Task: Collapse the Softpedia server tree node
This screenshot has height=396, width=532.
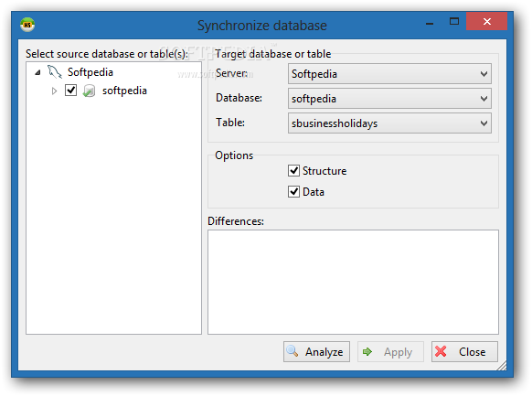Action: coord(37,72)
